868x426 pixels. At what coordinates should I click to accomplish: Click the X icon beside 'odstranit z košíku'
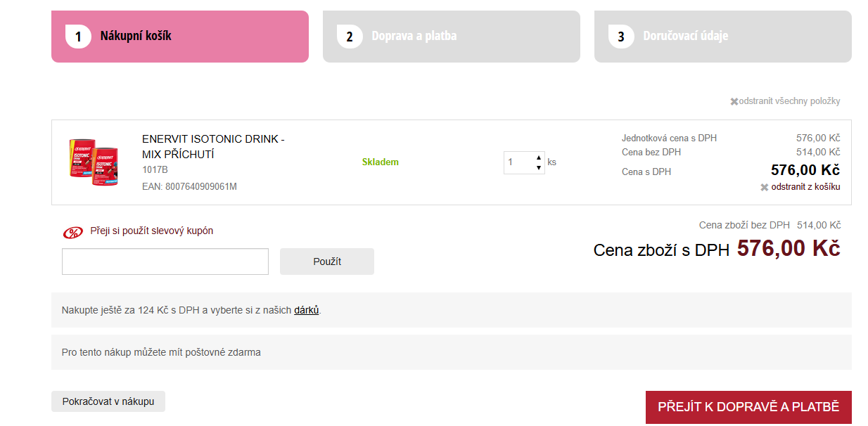tap(764, 187)
